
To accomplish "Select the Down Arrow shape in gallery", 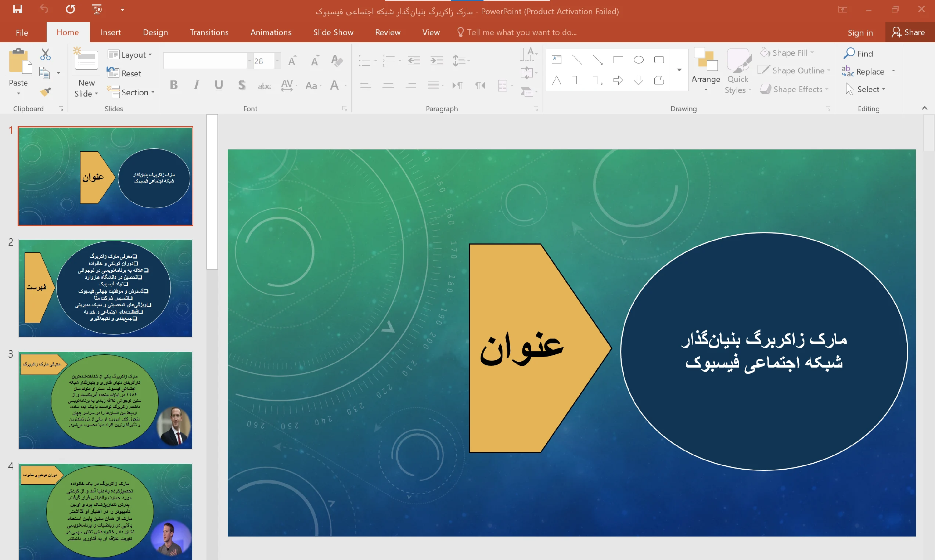I will point(639,80).
